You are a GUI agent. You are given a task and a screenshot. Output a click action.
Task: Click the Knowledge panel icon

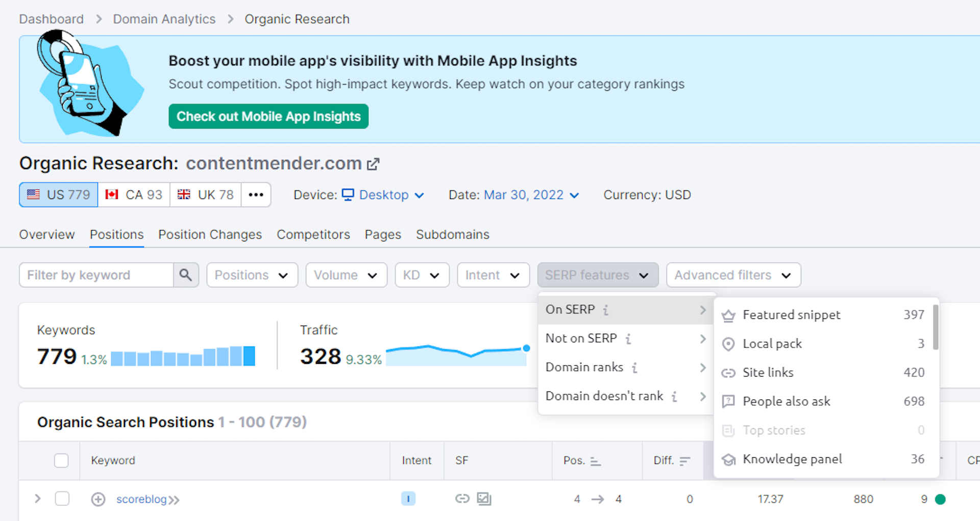(x=728, y=459)
